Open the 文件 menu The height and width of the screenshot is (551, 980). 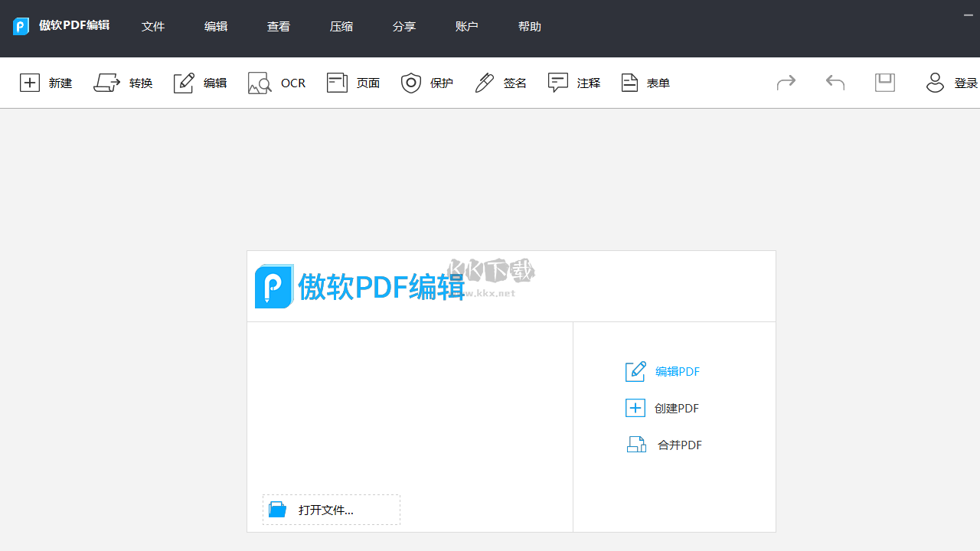tap(153, 26)
